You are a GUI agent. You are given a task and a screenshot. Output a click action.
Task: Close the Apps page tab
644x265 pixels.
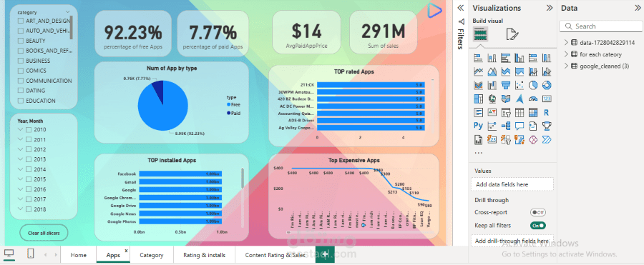(126, 250)
